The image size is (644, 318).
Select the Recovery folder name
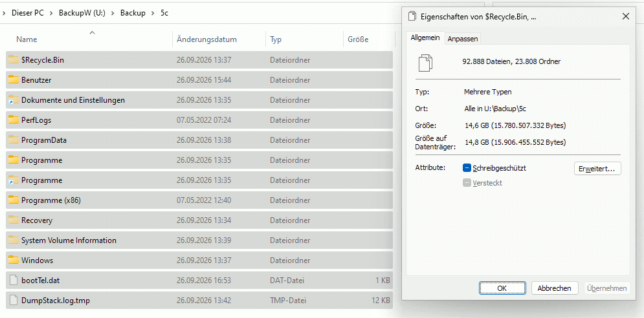pos(37,220)
